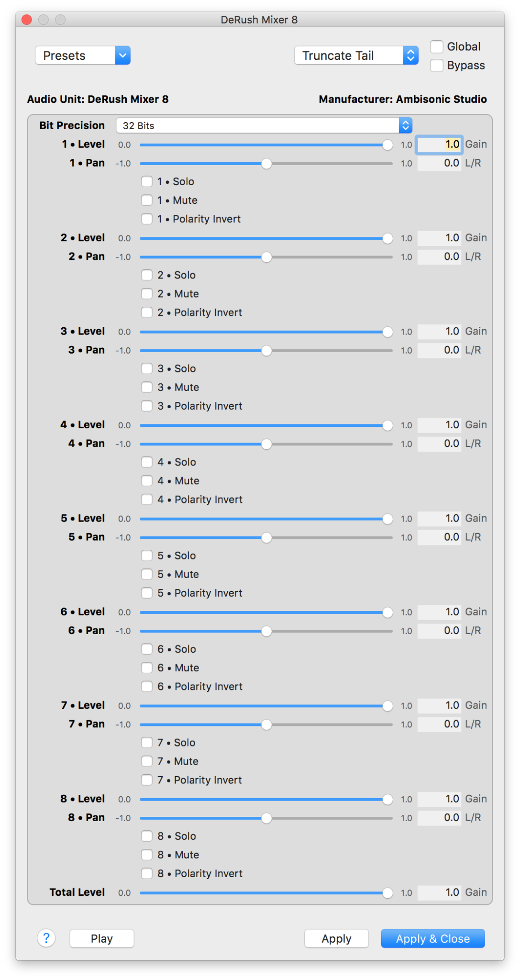Invert polarity on channel 5
The width and height of the screenshot is (520, 980).
point(147,593)
